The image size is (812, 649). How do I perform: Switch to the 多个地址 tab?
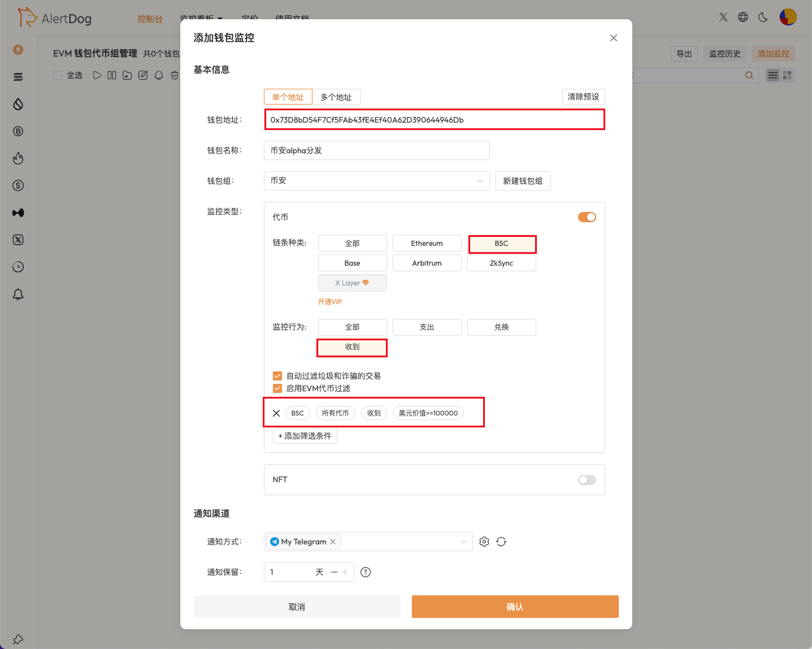[x=337, y=97]
